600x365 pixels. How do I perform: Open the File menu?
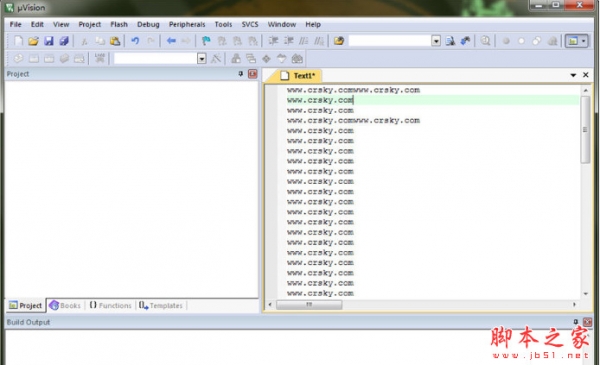[15, 24]
